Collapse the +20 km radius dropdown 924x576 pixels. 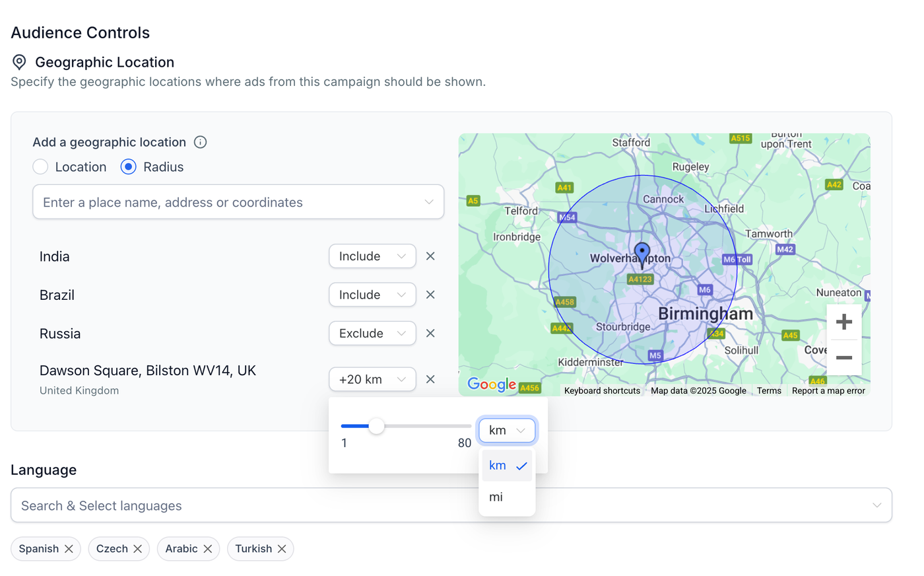[372, 379]
